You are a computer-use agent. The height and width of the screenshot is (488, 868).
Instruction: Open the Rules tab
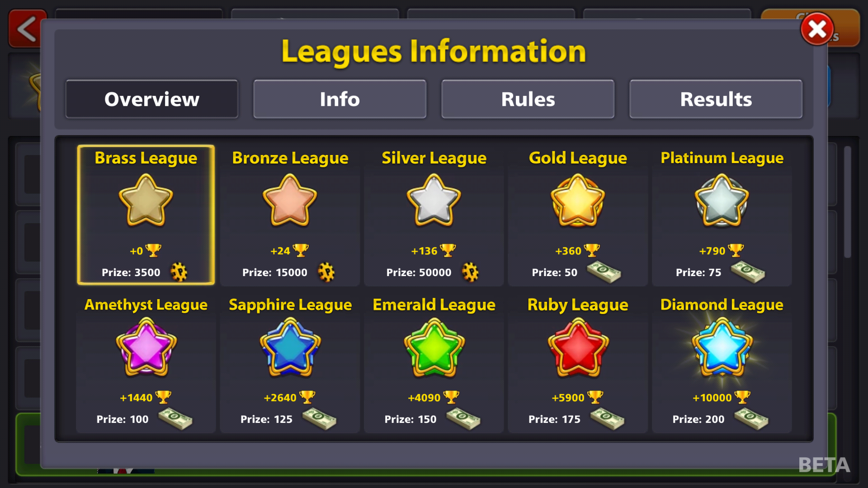coord(528,99)
